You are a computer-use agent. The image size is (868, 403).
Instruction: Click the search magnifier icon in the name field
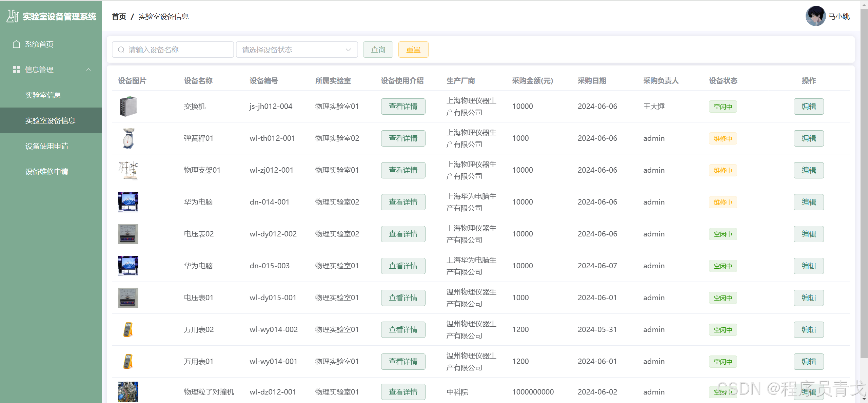tap(121, 50)
